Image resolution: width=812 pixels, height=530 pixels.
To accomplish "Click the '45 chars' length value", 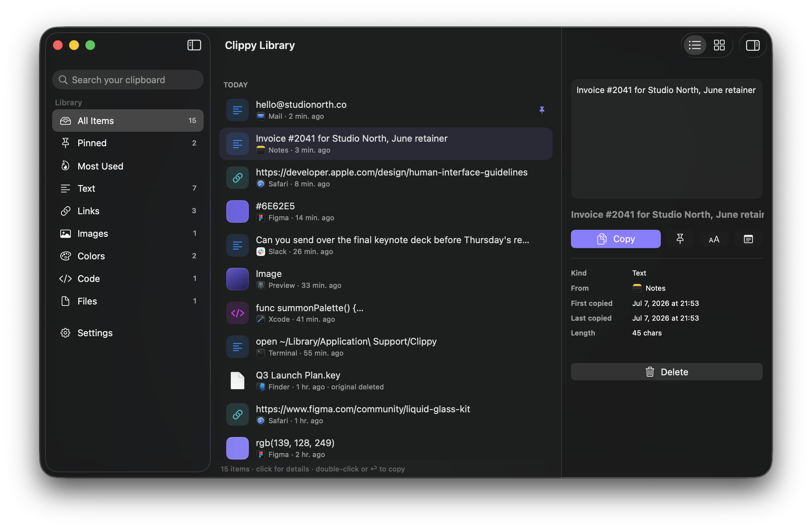I will tap(647, 333).
